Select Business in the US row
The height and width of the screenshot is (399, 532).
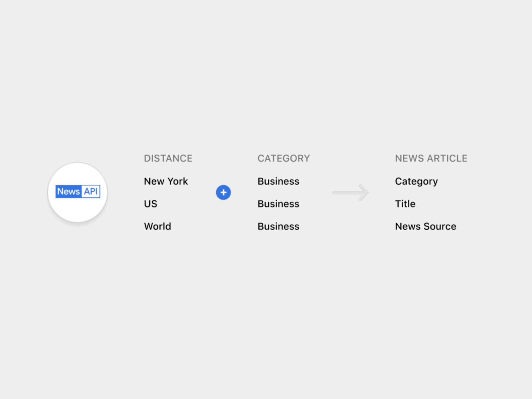pos(278,204)
